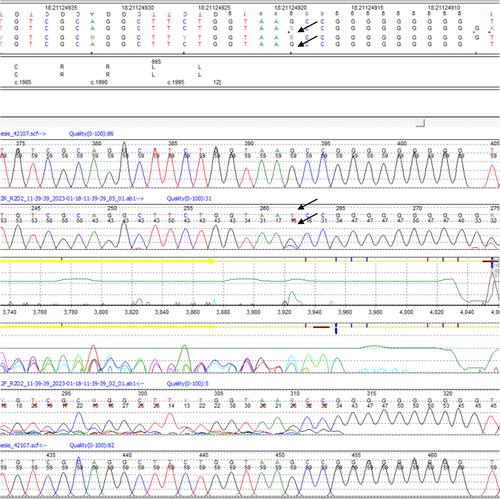Click the 3,820 frame axis label

point(132,312)
